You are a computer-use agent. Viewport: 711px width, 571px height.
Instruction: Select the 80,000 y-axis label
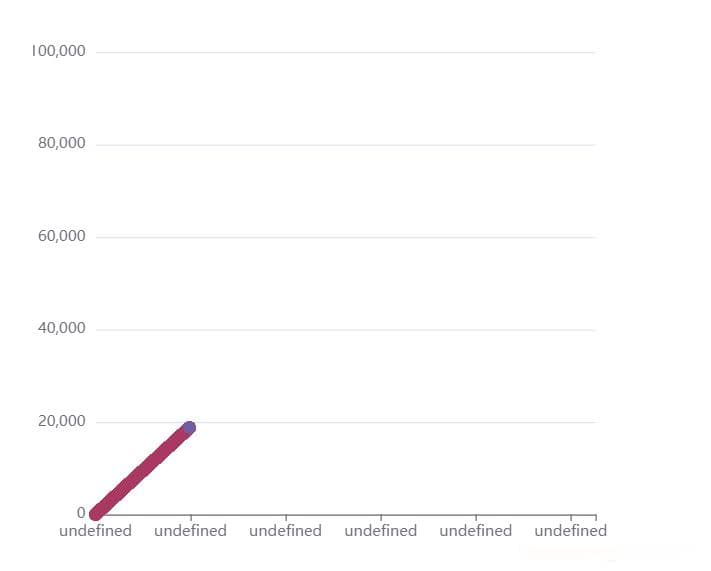tap(62, 143)
